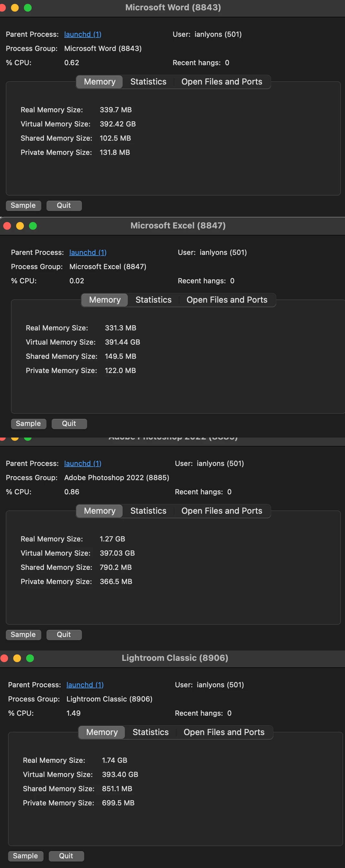The height and width of the screenshot is (868, 345).
Task: Click process group text Lightroom Classic (8906)
Action: [x=109, y=699]
